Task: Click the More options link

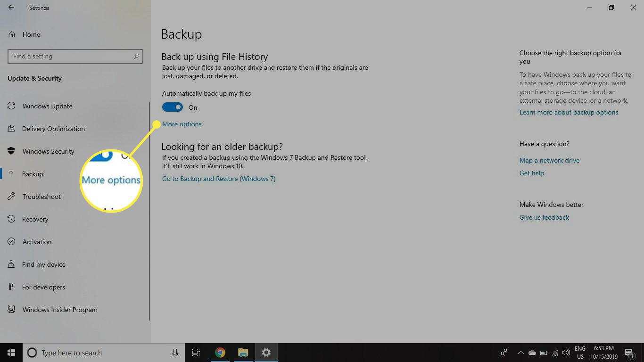Action: (182, 124)
